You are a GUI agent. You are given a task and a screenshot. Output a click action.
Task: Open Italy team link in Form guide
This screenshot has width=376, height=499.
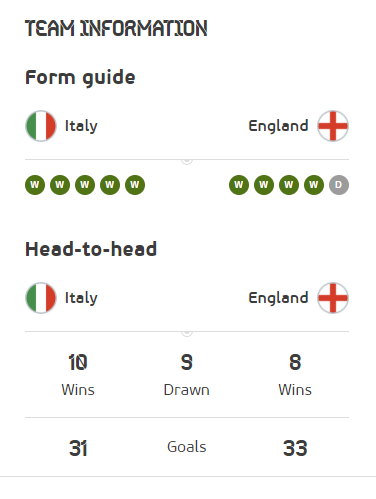pos(81,126)
